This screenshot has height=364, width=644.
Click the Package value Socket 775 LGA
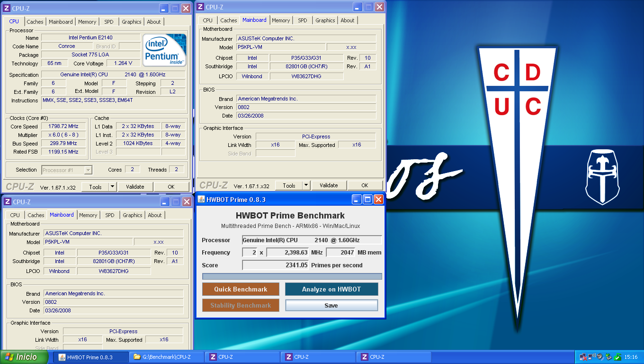(90, 55)
